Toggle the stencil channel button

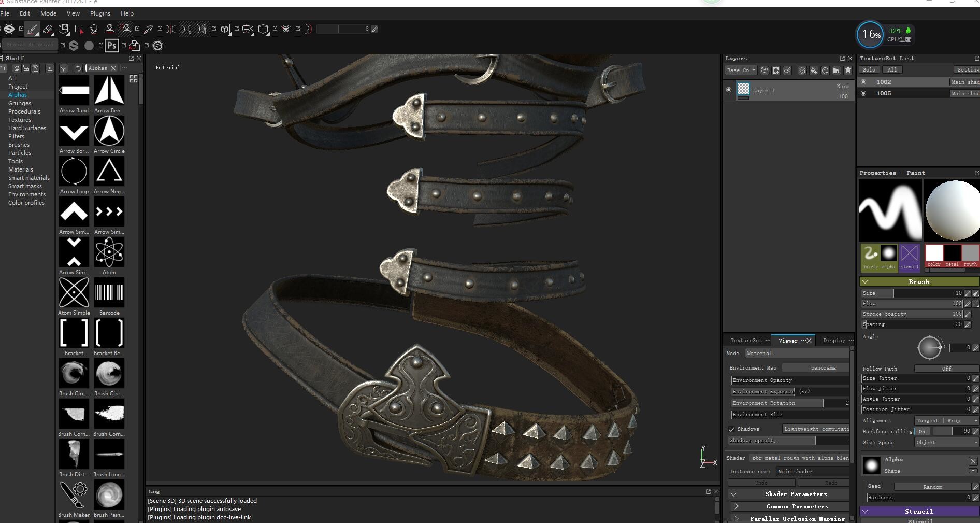click(x=910, y=258)
